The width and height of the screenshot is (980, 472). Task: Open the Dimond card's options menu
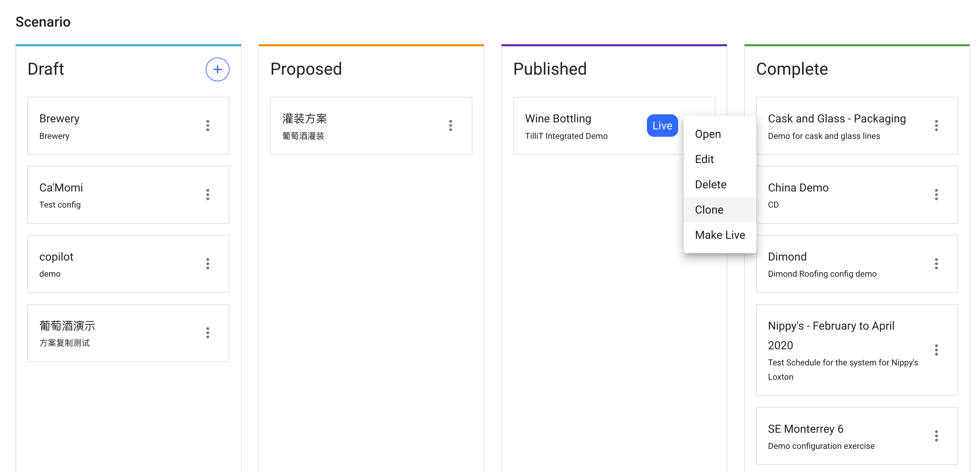coord(936,264)
